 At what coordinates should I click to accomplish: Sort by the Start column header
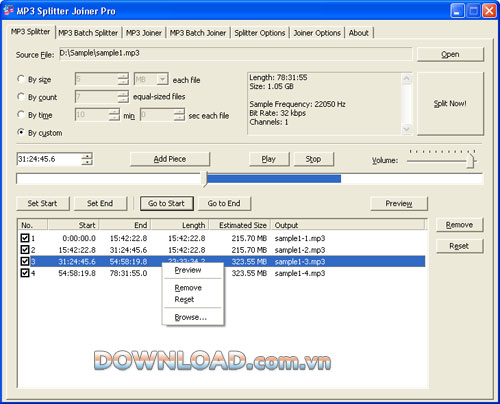point(74,225)
